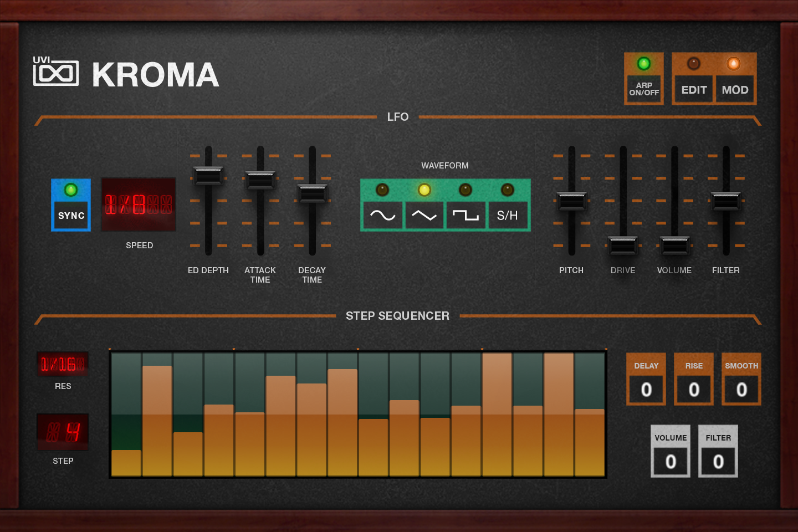Click the MOD indicator LED
Screen dimensions: 798x532
(734, 63)
